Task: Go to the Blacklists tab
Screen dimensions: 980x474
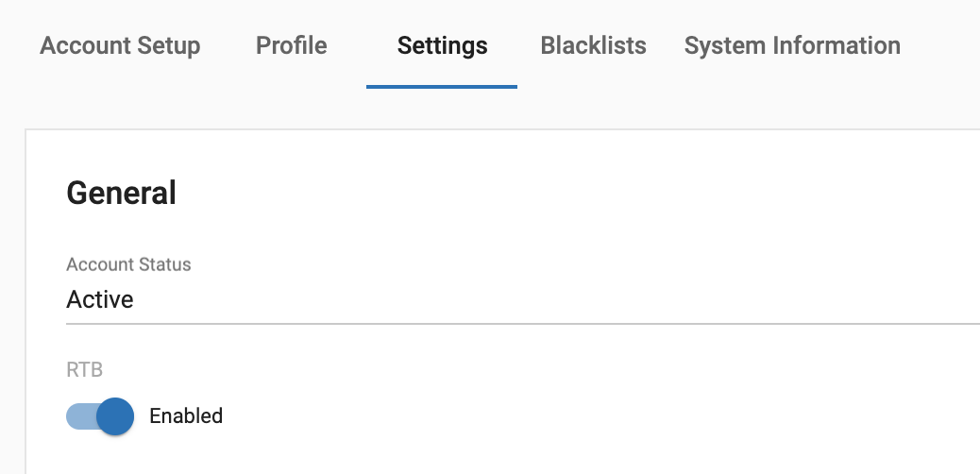Action: click(x=593, y=45)
